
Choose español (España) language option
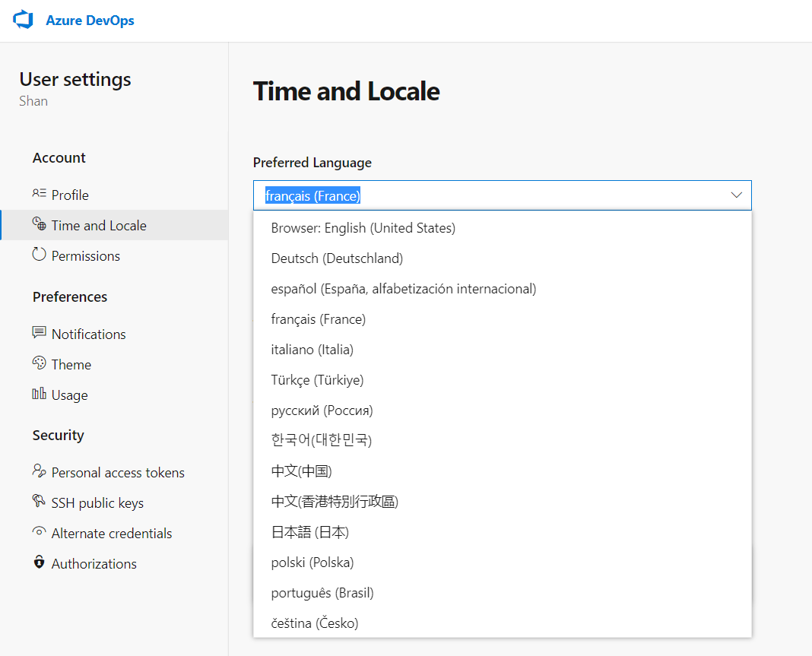click(x=503, y=288)
